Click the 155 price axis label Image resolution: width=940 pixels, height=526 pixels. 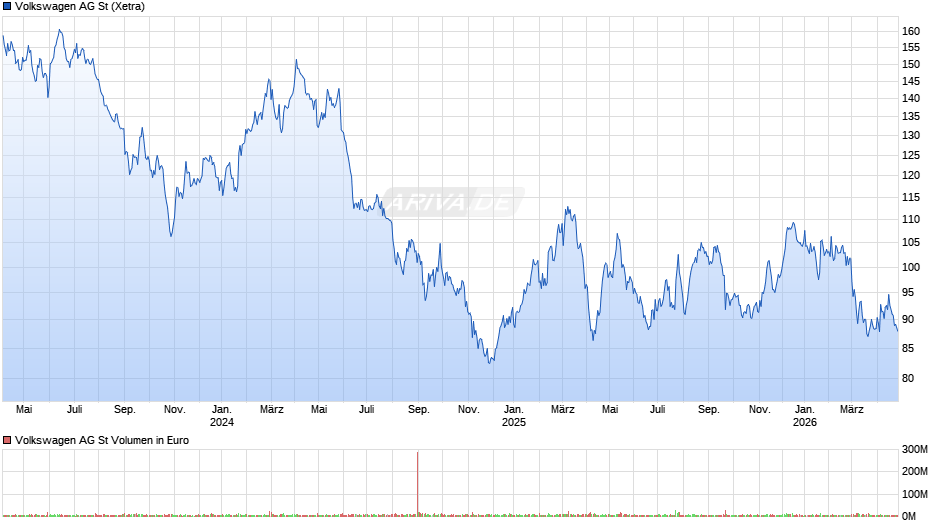click(911, 47)
